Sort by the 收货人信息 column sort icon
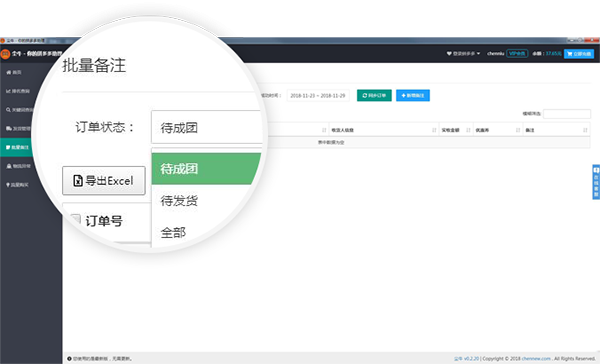600x364 pixels. tap(434, 130)
